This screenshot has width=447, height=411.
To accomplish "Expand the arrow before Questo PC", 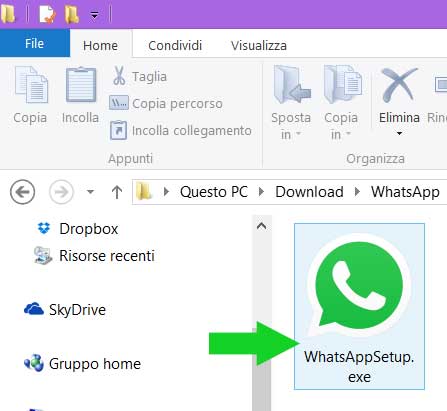I will [166, 192].
